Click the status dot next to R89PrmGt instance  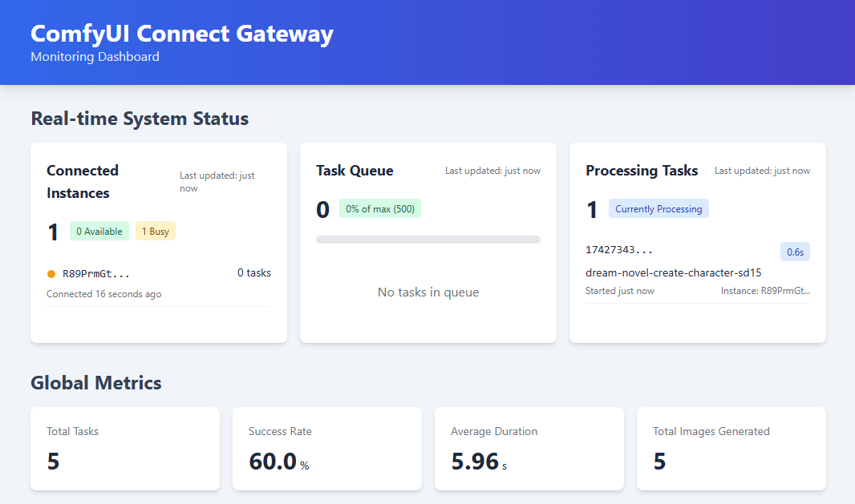tap(51, 273)
